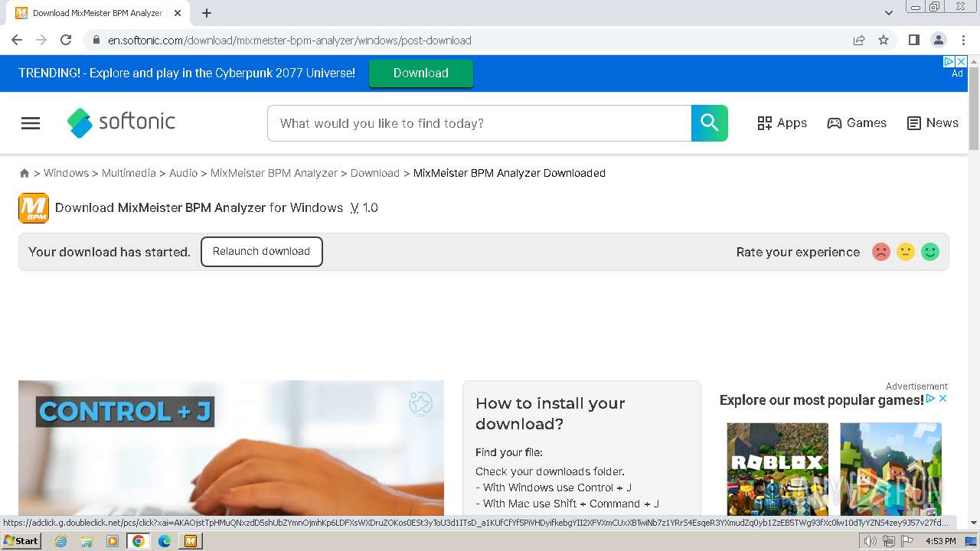Click Relaunch download button
The image size is (980, 551).
262,252
